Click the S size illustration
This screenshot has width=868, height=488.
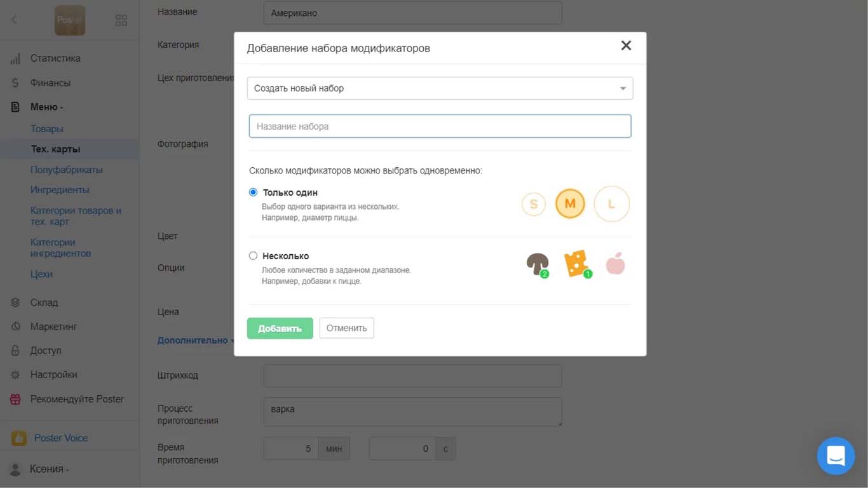tap(534, 204)
